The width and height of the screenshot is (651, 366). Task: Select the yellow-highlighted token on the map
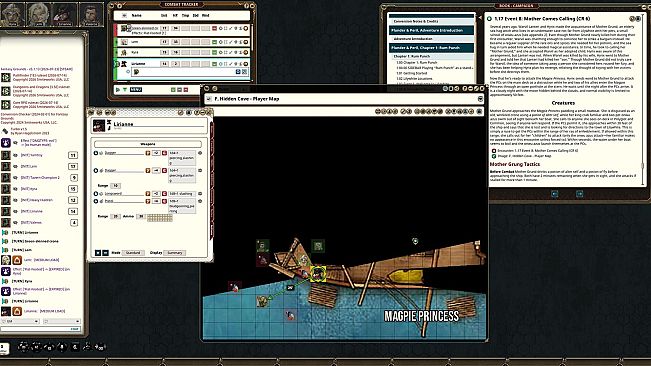tap(318, 273)
